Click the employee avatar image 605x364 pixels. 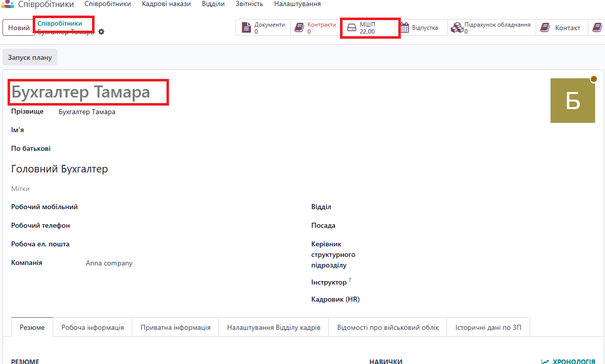(572, 101)
